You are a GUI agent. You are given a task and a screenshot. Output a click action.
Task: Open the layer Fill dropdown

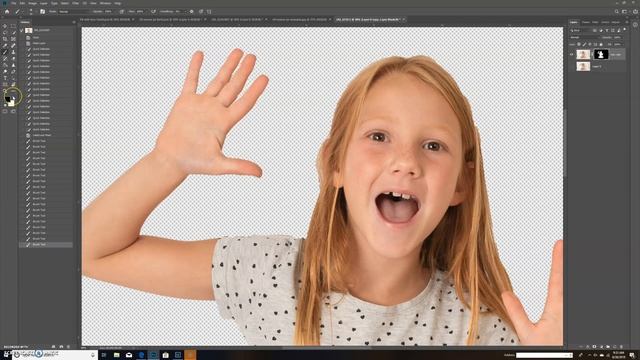click(623, 44)
